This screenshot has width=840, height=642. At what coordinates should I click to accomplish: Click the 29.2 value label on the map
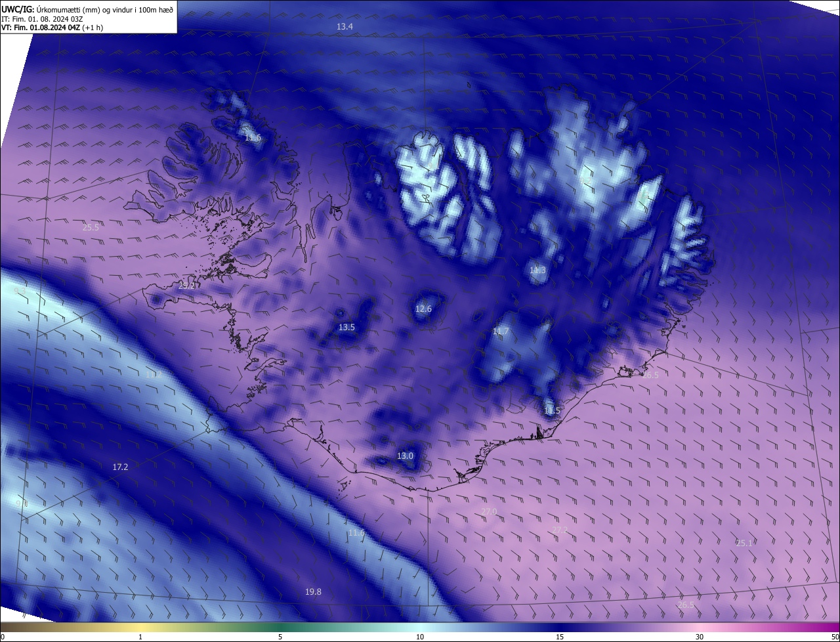click(x=186, y=286)
